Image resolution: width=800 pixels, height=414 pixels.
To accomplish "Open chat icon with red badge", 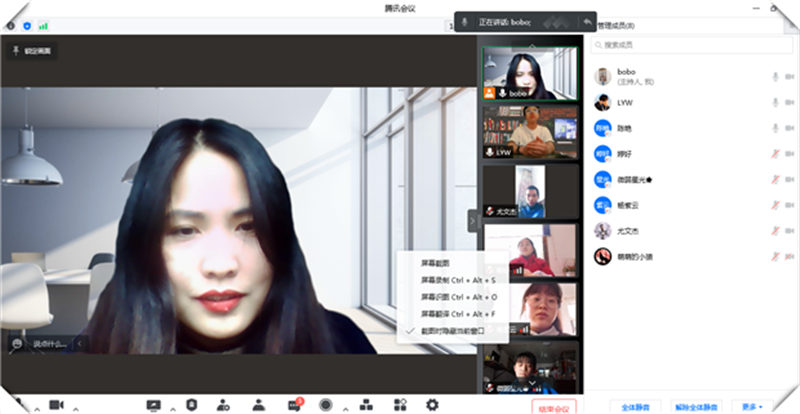I will pyautogui.click(x=295, y=405).
